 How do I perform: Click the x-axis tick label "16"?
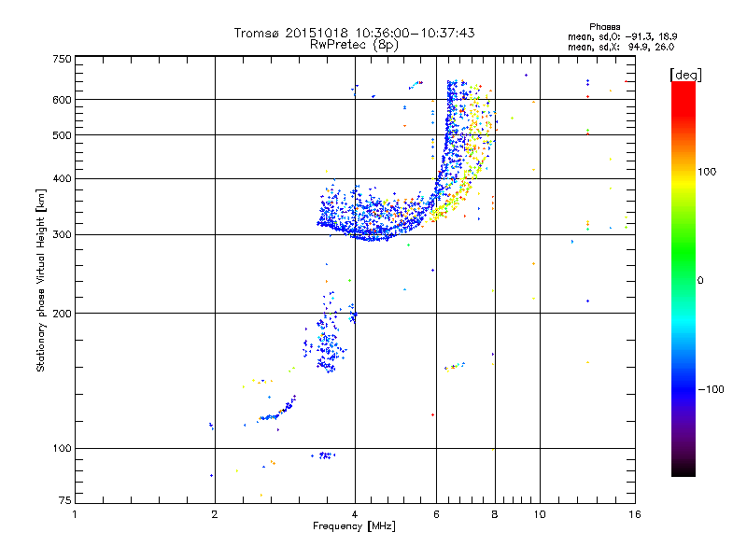[635, 514]
